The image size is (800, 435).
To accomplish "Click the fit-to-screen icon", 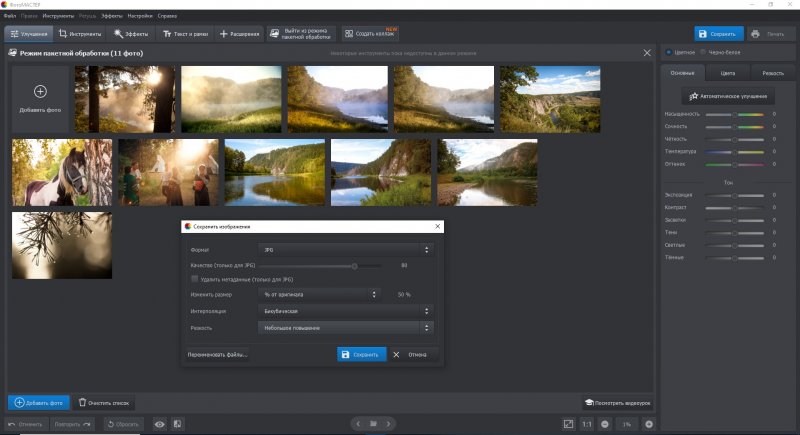I will 568,424.
